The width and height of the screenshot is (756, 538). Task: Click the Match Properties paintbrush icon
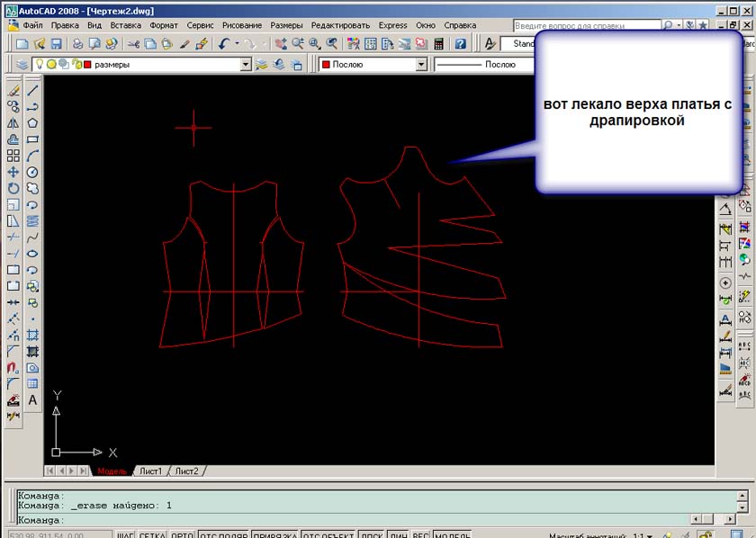[184, 44]
